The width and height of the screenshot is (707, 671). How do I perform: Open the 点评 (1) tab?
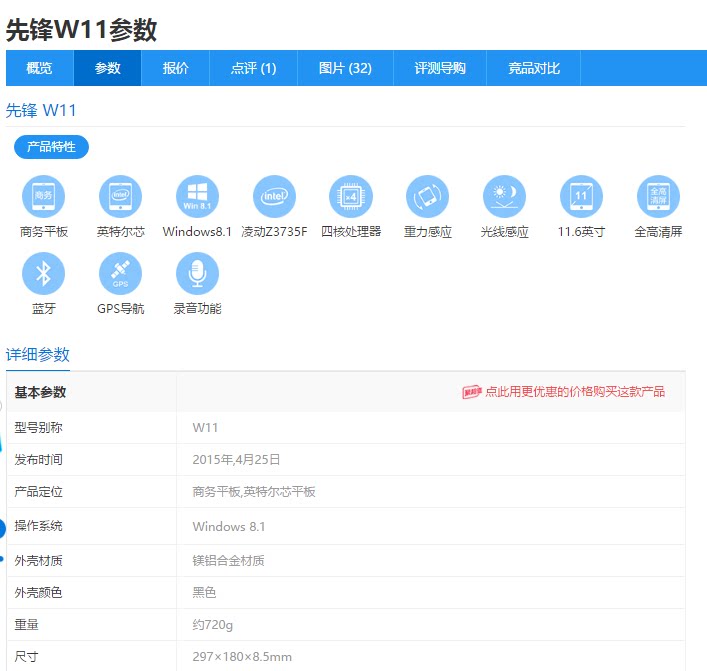tap(253, 68)
